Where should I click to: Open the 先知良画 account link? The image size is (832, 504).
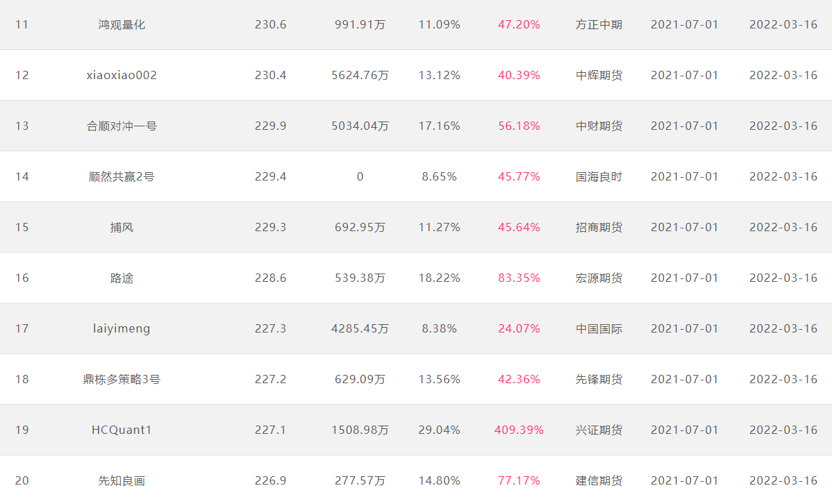(x=122, y=480)
